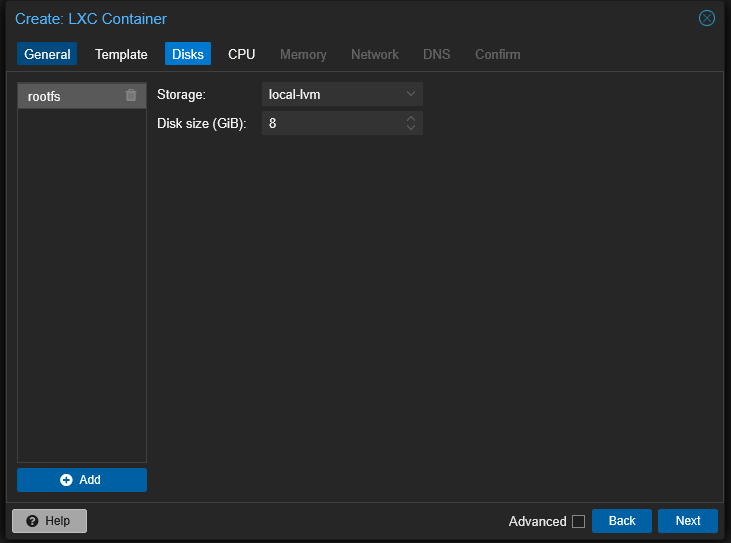
Task: Open the Help button
Action: tap(49, 521)
